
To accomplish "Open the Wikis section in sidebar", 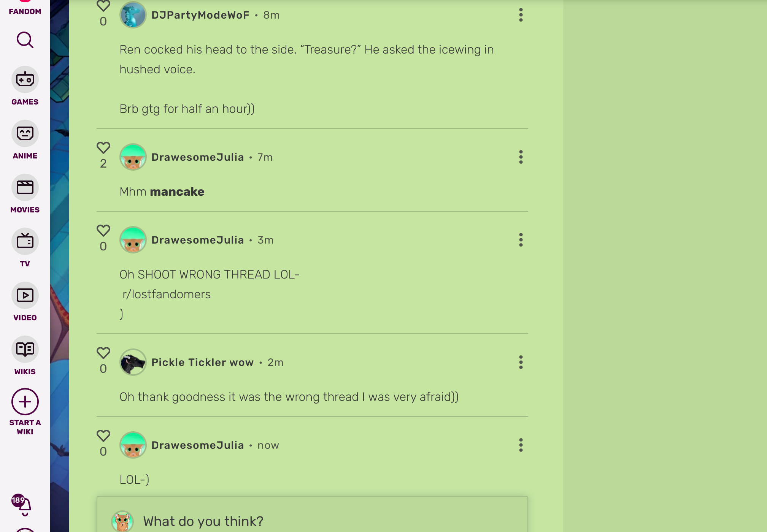I will pyautogui.click(x=25, y=356).
